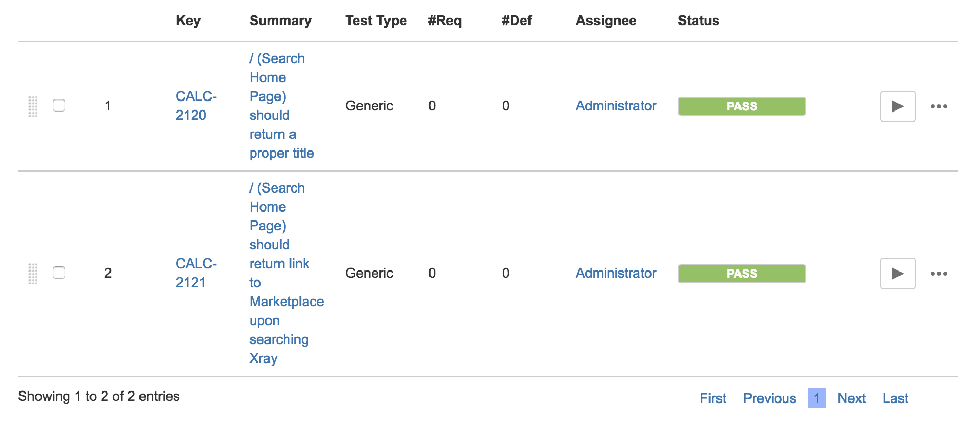Select checkbox for test CALC-2121
The width and height of the screenshot is (980, 422).
(59, 273)
